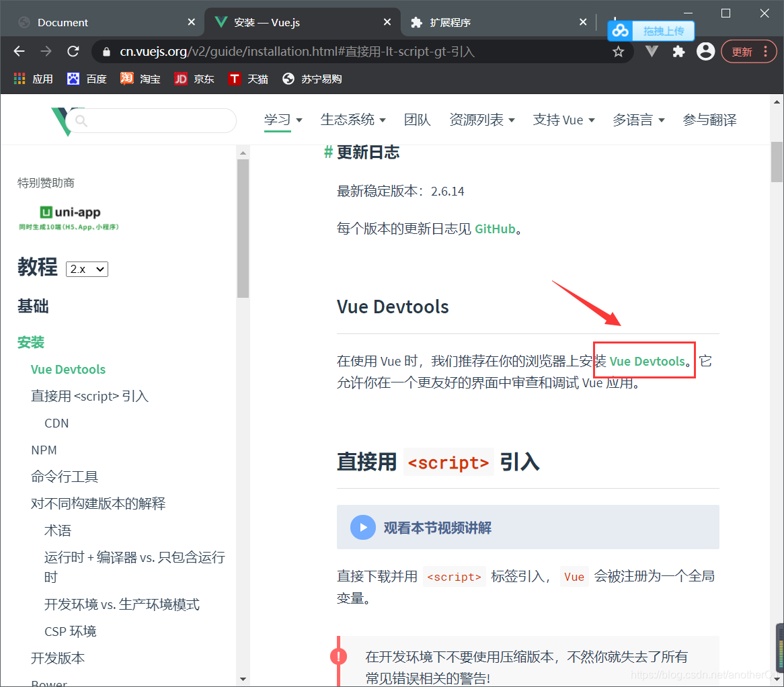Open the 淘宝 bookmark
Screen dimensions: 784x687
(141, 79)
